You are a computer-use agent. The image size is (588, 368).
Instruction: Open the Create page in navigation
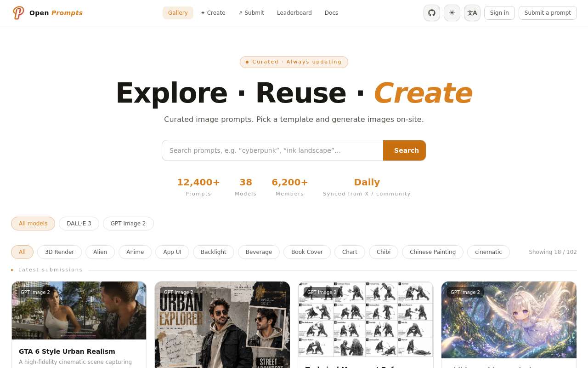tap(213, 13)
